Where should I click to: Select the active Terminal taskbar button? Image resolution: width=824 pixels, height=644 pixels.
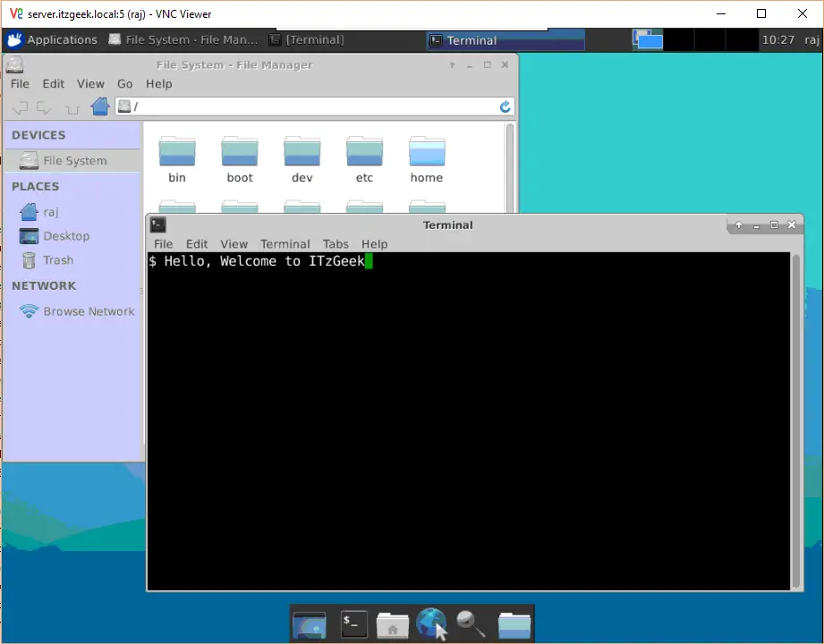(505, 40)
